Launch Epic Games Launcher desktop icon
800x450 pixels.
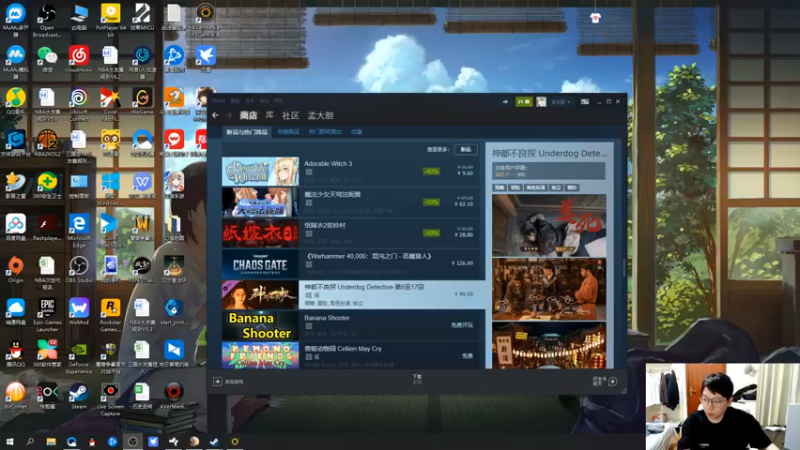[x=47, y=315]
